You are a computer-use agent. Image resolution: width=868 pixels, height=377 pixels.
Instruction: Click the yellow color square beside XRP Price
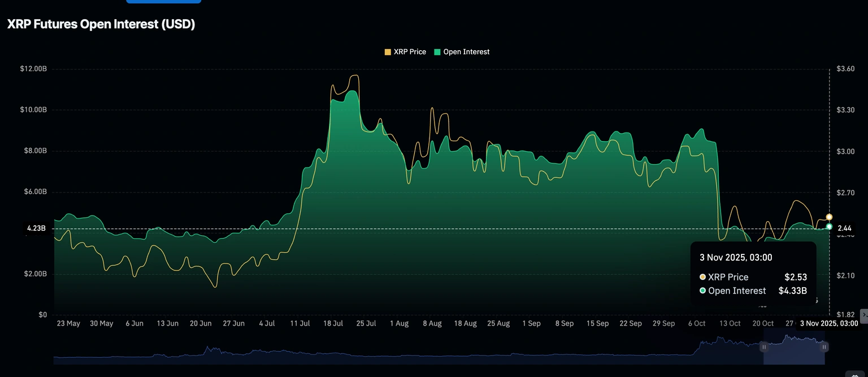388,52
